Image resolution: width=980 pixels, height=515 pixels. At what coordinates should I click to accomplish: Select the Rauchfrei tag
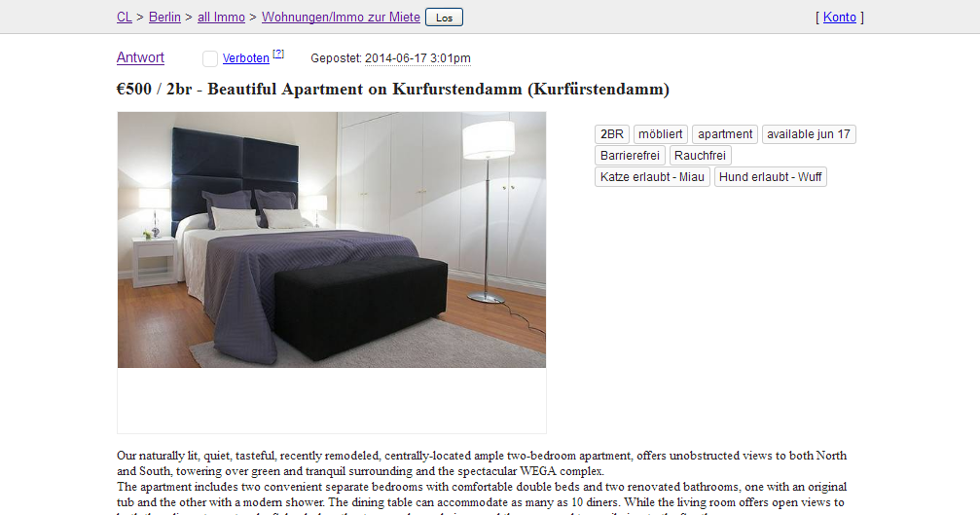coord(700,156)
